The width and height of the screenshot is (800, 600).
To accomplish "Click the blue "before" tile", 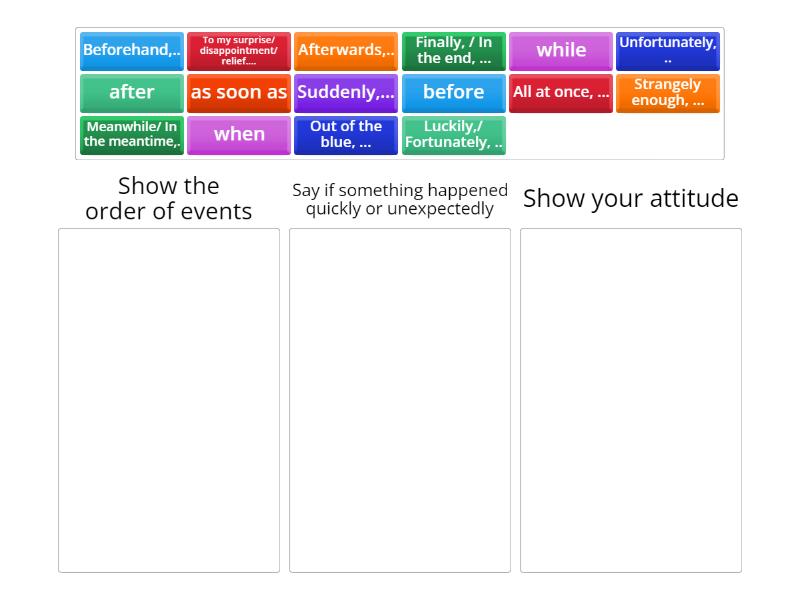I will [453, 93].
